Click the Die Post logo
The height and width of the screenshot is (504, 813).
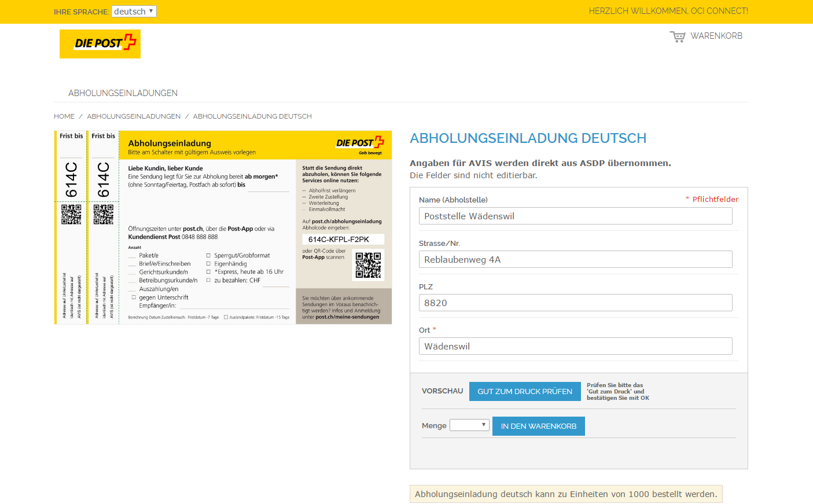pyautogui.click(x=100, y=44)
